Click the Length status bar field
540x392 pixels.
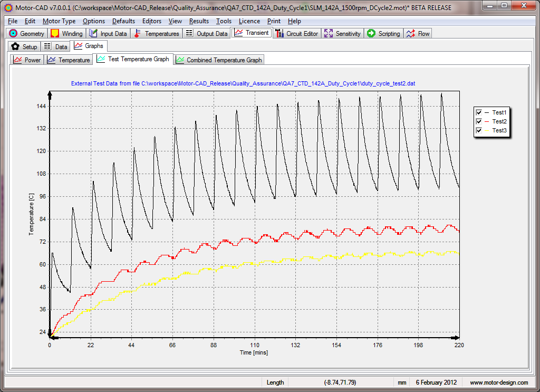(x=275, y=383)
